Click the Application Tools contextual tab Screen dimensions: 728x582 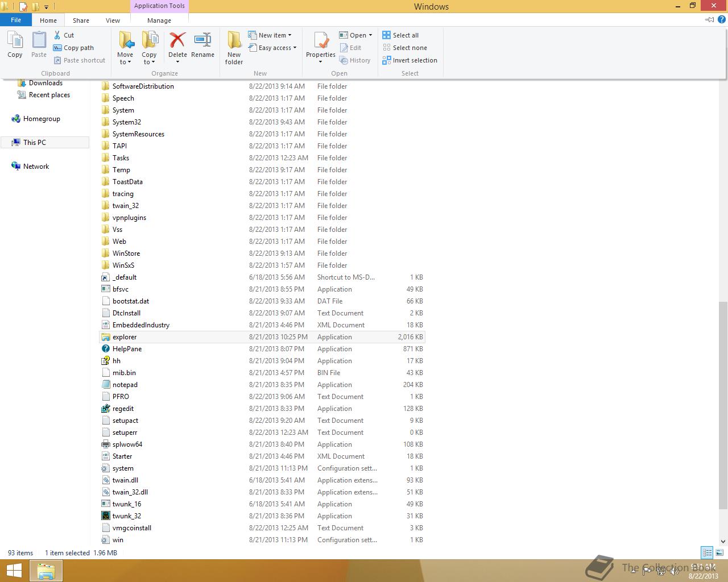click(x=159, y=6)
